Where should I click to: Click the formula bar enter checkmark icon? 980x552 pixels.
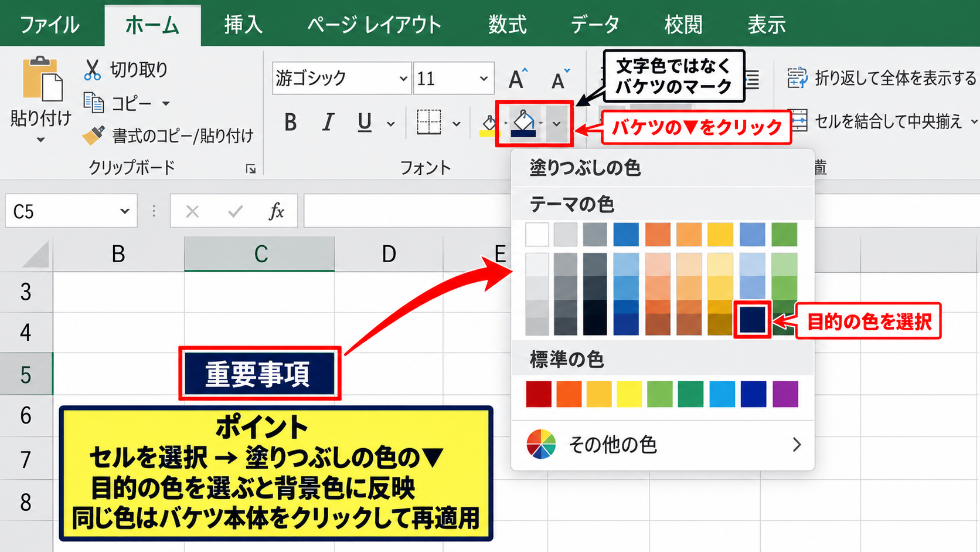235,211
